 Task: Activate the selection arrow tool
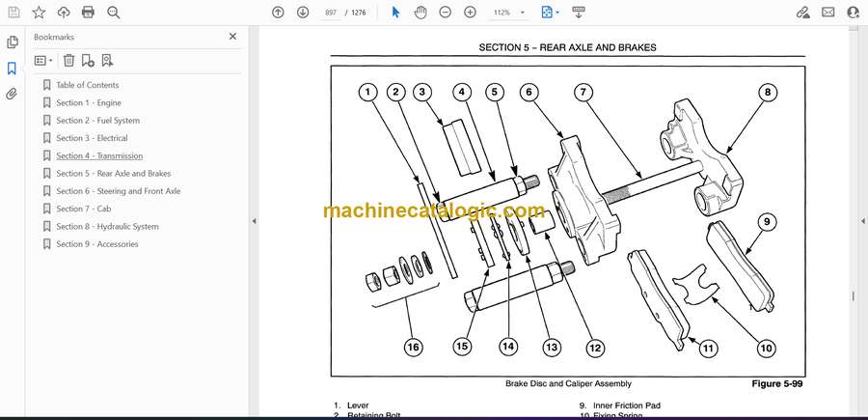click(x=395, y=13)
